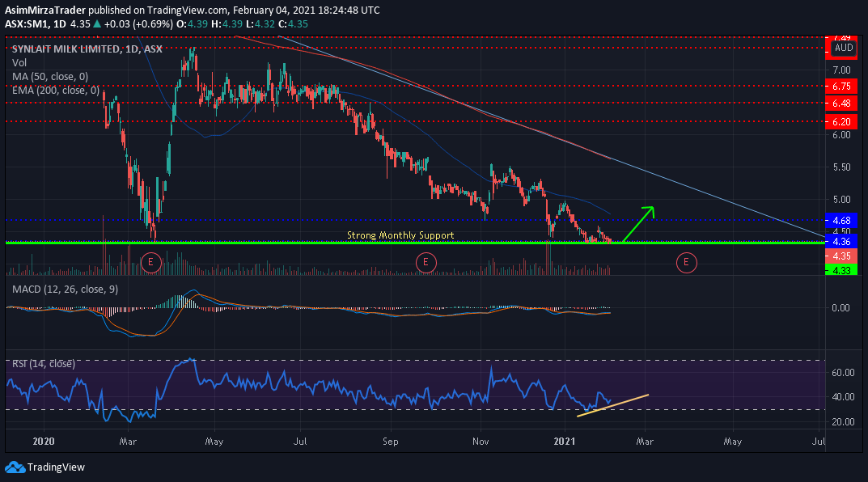Image resolution: width=868 pixels, height=482 pixels.
Task: Select the 'RSI (14, close)' indicator label
Action: [x=43, y=364]
